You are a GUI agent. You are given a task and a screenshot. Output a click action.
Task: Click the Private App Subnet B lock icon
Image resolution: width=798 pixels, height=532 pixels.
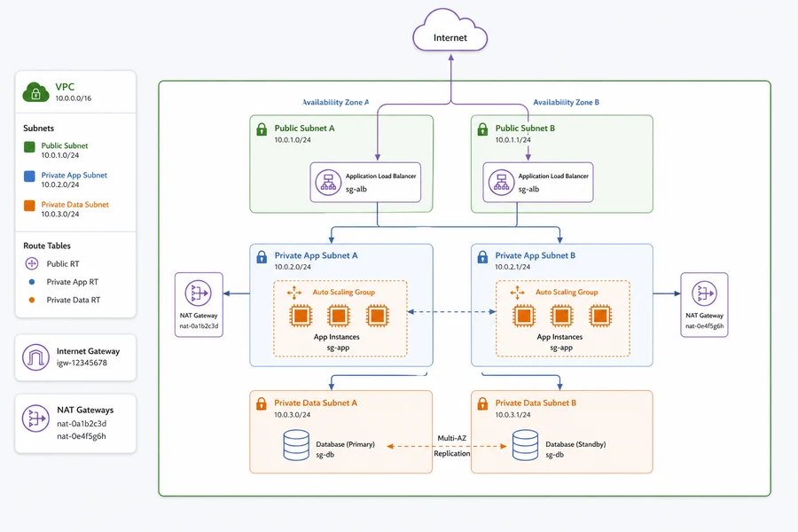click(482, 256)
